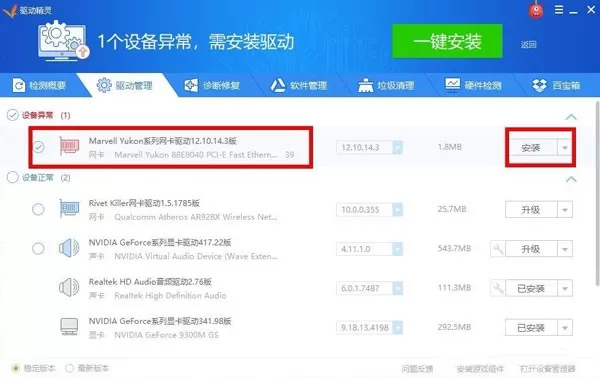This screenshot has width=600, height=378.
Task: Open version dropdown showing 12.10.14.3
Action: pyautogui.click(x=398, y=147)
